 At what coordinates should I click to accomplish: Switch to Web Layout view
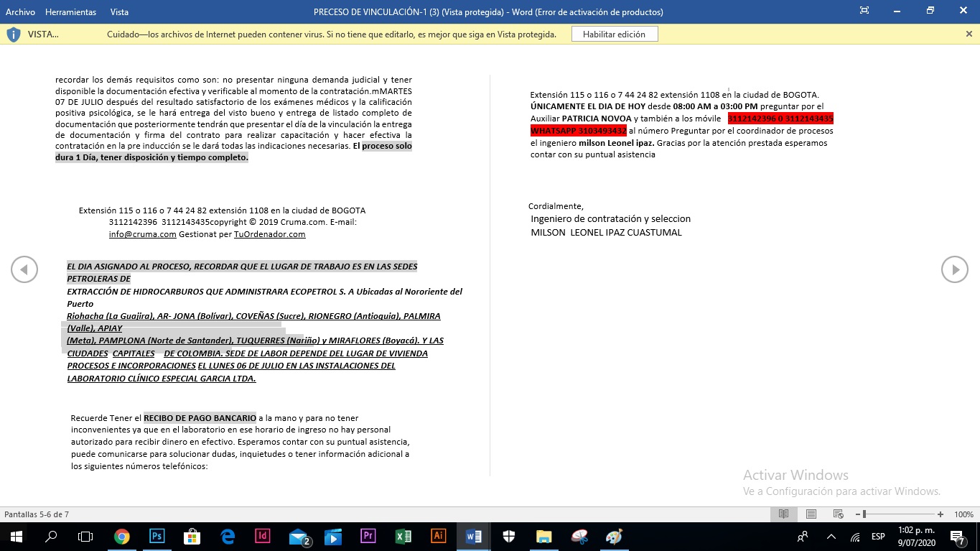[838, 514]
